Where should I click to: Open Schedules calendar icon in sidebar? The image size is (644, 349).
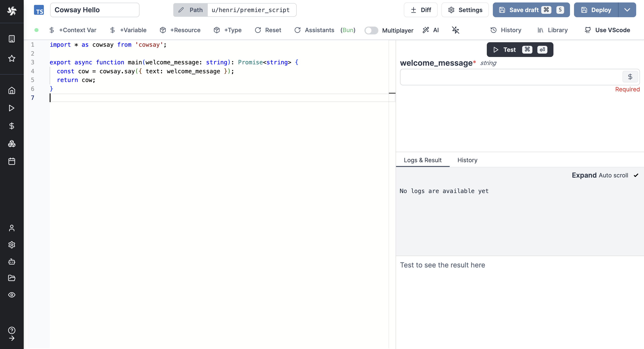(x=11, y=161)
